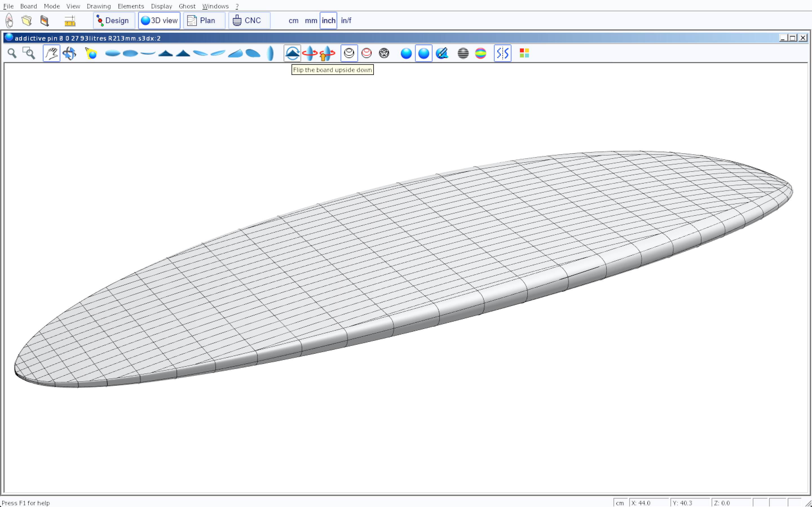Select the rainbow curvature sphere rendering

480,53
